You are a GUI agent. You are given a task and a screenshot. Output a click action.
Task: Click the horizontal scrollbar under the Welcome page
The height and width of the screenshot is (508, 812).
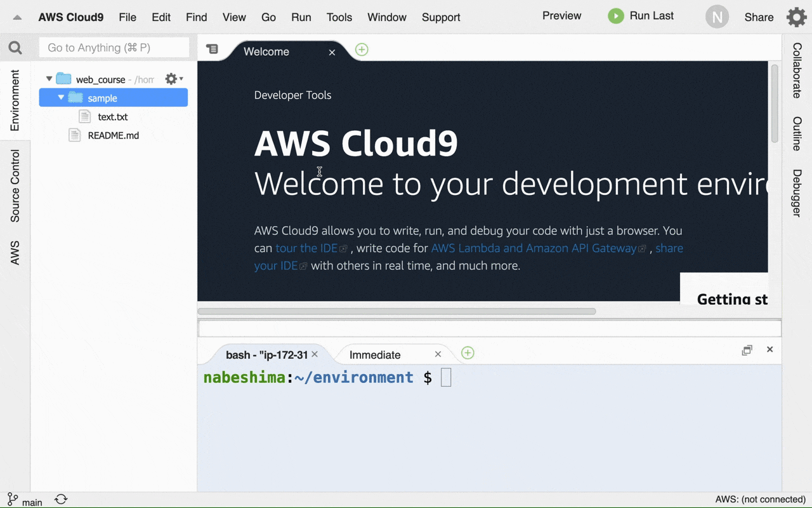(x=396, y=311)
